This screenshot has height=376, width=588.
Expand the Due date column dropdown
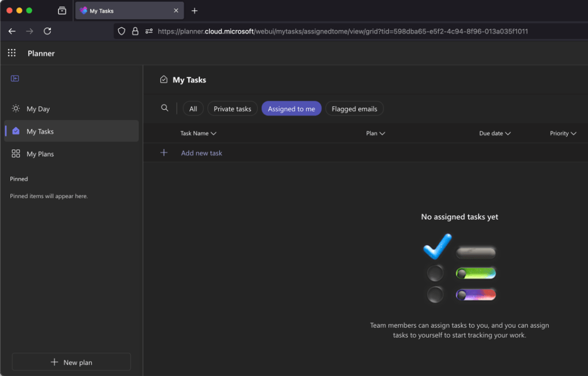tap(494, 133)
